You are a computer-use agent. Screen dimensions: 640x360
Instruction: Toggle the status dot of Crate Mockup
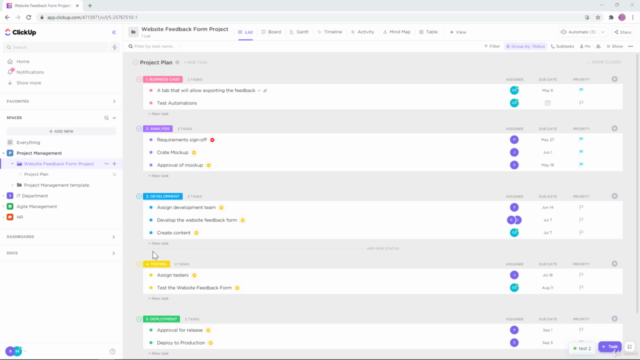151,153
